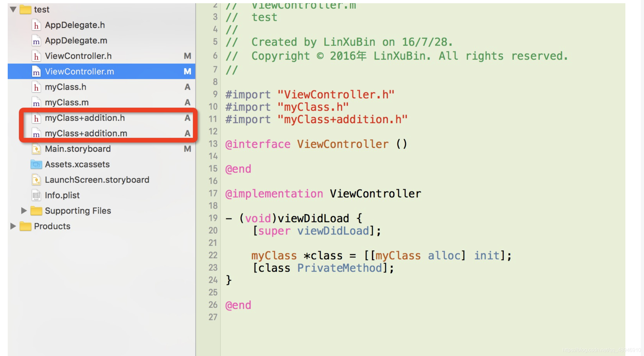Click the ViewController.m source file icon
644x356 pixels.
click(x=36, y=72)
